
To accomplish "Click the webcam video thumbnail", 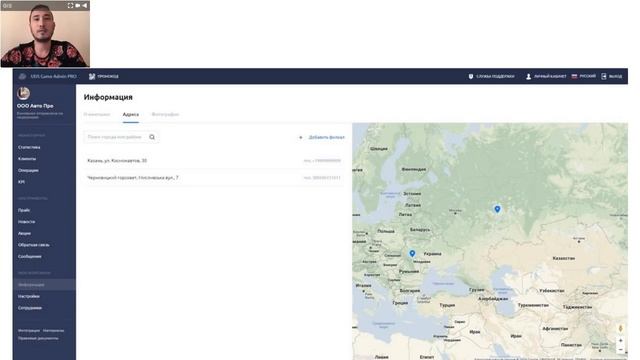I will pyautogui.click(x=45, y=34).
